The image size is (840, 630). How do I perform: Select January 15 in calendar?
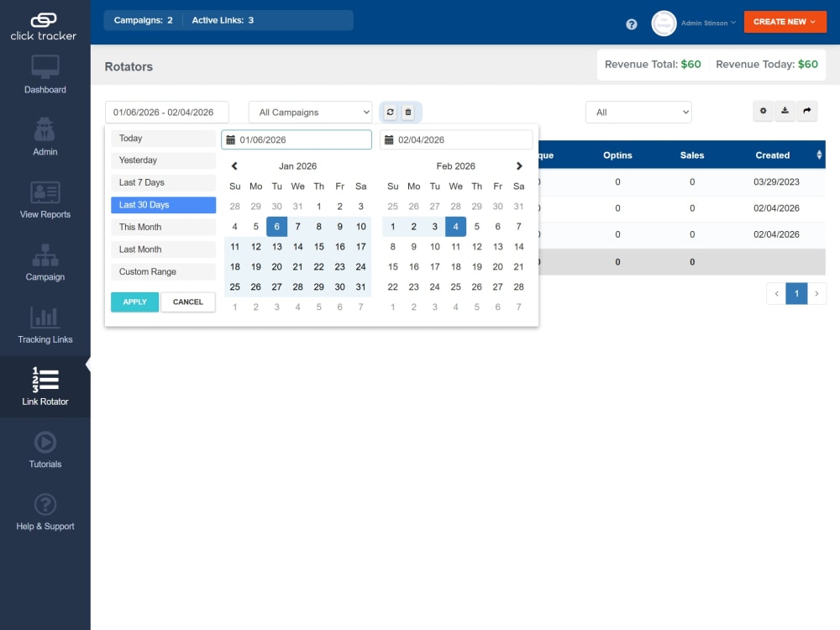318,247
